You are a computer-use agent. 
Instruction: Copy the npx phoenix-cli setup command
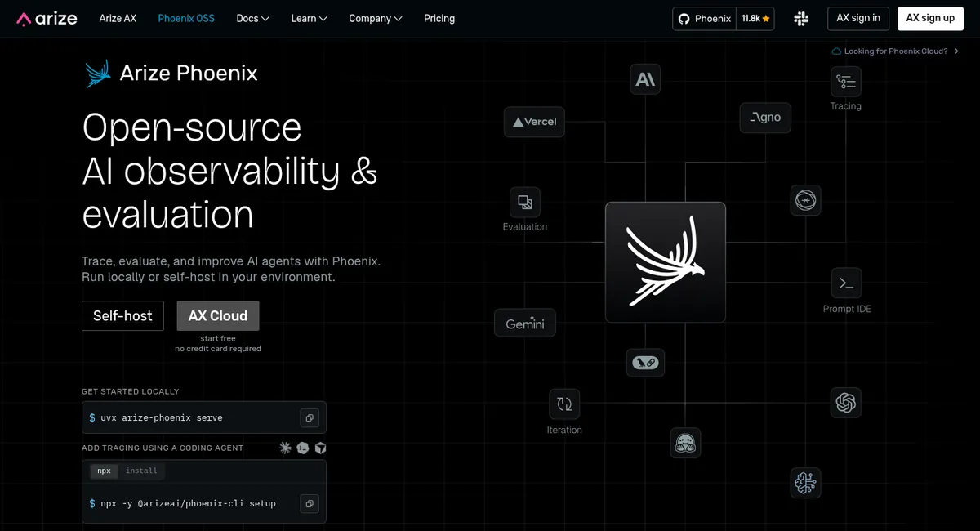coord(310,504)
